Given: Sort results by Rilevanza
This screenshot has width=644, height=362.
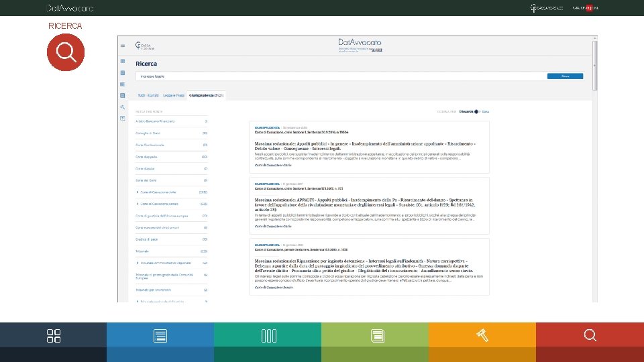Looking at the screenshot, I should tap(466, 112).
